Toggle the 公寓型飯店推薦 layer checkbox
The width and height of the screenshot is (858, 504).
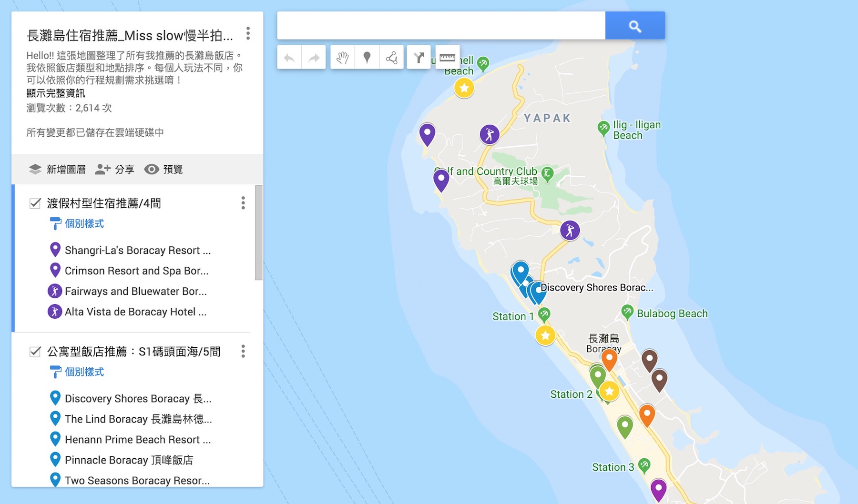click(35, 352)
